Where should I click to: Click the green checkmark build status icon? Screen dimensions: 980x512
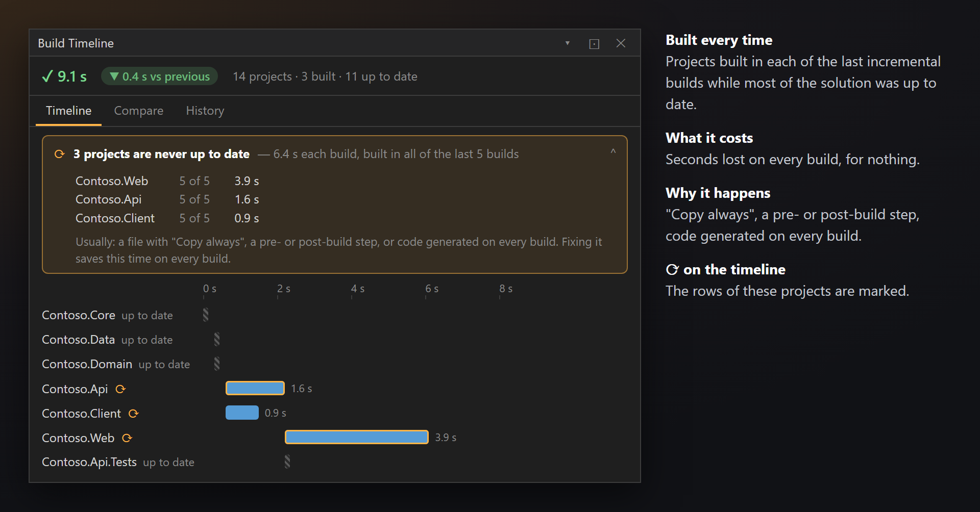(x=47, y=76)
